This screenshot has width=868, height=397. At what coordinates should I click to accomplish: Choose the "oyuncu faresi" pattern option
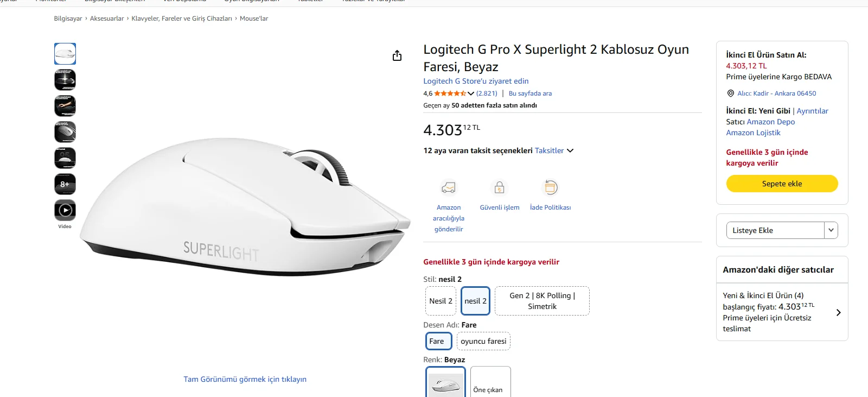[483, 341]
